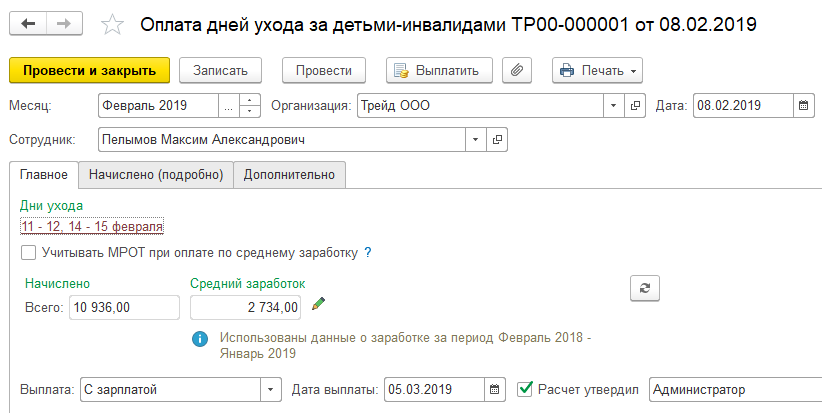Enable the MROT average earnings checkbox
822x413 pixels.
(28, 253)
